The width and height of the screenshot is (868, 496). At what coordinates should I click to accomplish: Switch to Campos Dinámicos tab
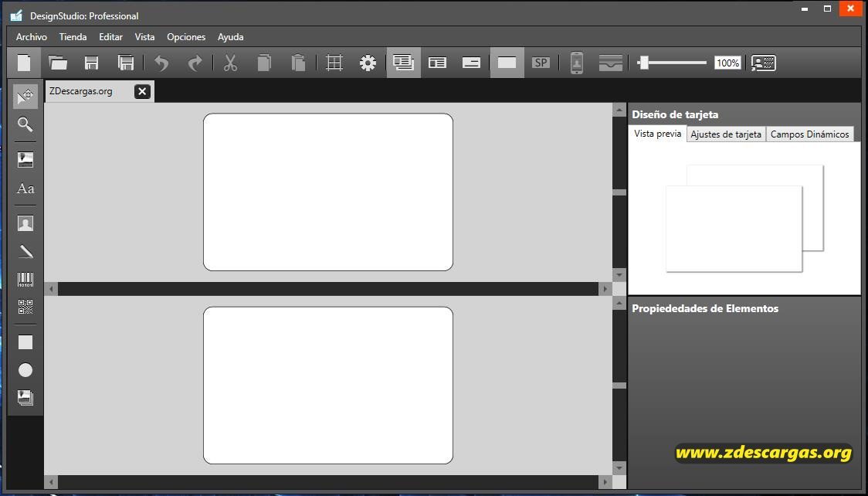click(x=809, y=134)
